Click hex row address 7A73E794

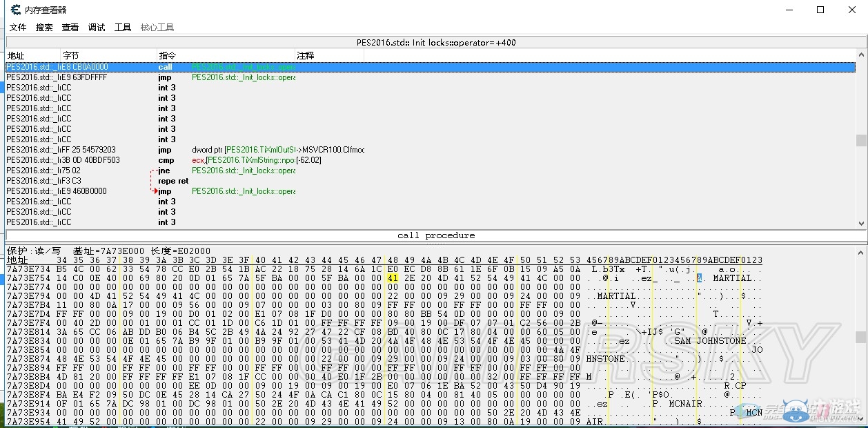[x=28, y=295]
